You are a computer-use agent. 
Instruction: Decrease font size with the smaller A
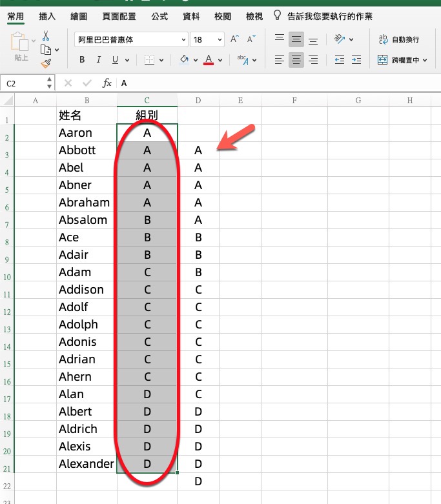coord(251,39)
